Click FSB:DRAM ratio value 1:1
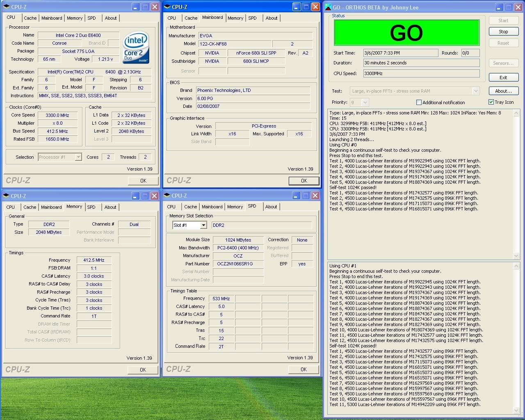The height and width of the screenshot is (420, 525). (94, 268)
